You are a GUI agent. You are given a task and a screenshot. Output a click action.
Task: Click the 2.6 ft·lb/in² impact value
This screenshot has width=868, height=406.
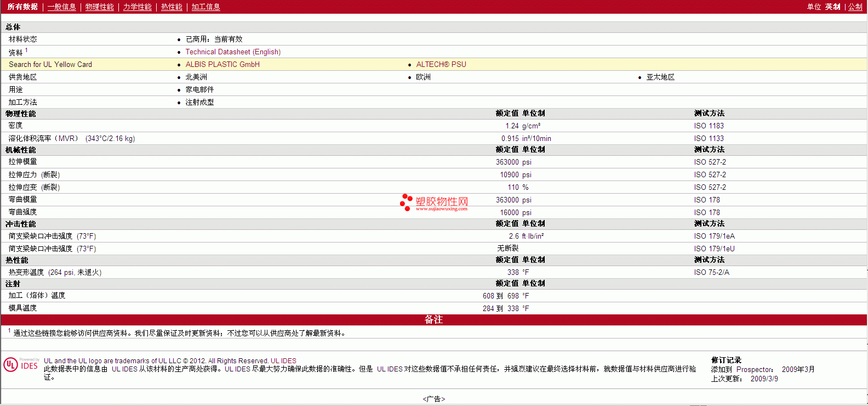(526, 236)
